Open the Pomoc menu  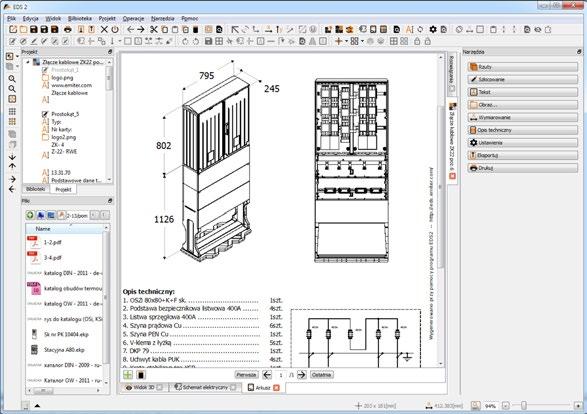coord(190,18)
